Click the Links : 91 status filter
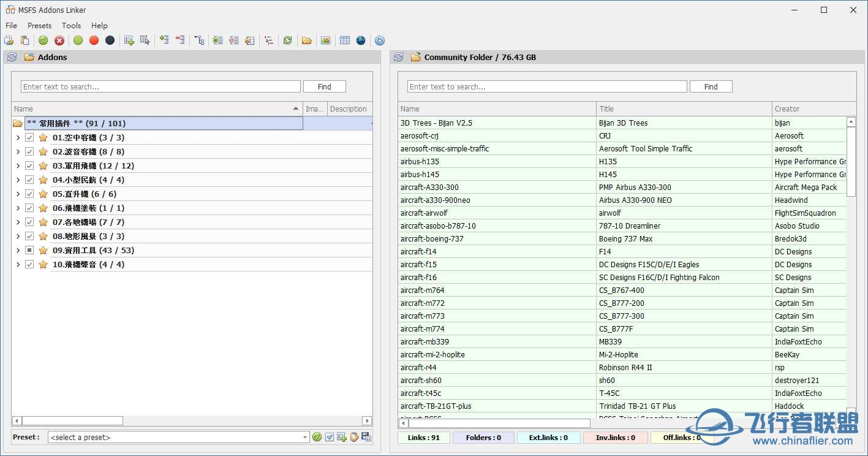This screenshot has width=868, height=456. pyautogui.click(x=424, y=438)
